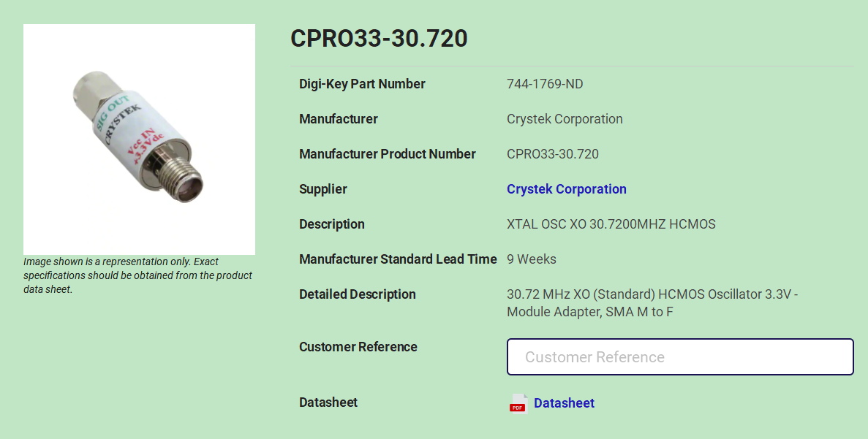Open the PDF datasheet icon

tap(518, 403)
